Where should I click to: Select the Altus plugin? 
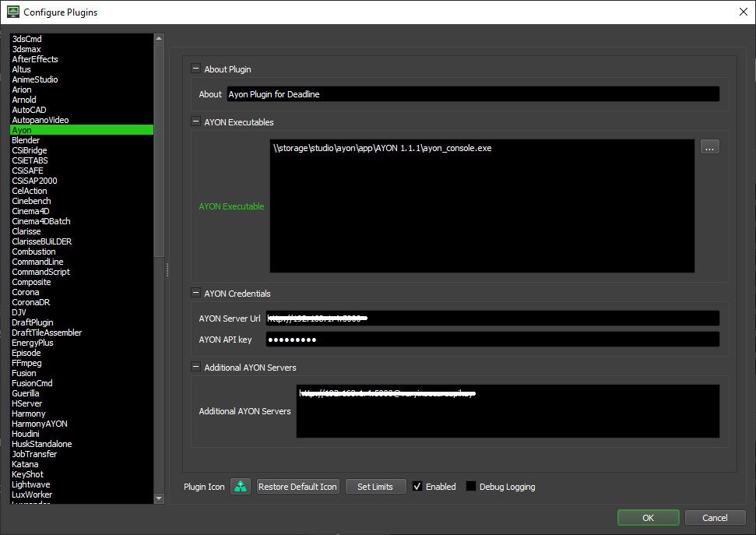pyautogui.click(x=82, y=69)
